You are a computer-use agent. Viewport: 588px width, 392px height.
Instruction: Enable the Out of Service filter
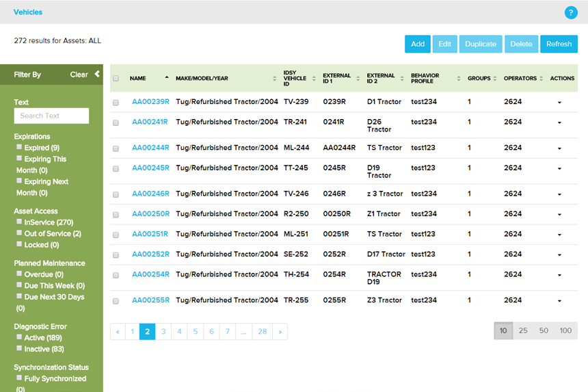coord(19,233)
